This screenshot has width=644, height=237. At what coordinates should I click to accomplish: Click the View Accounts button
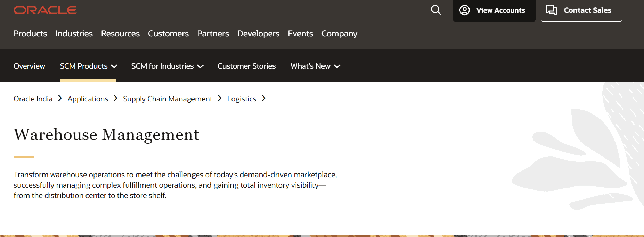pos(494,10)
